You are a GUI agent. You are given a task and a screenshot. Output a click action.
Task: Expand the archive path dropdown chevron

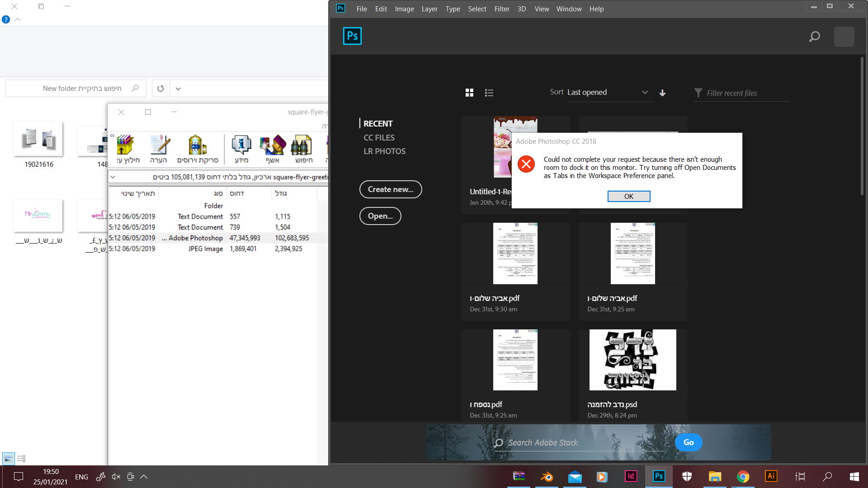(x=113, y=177)
